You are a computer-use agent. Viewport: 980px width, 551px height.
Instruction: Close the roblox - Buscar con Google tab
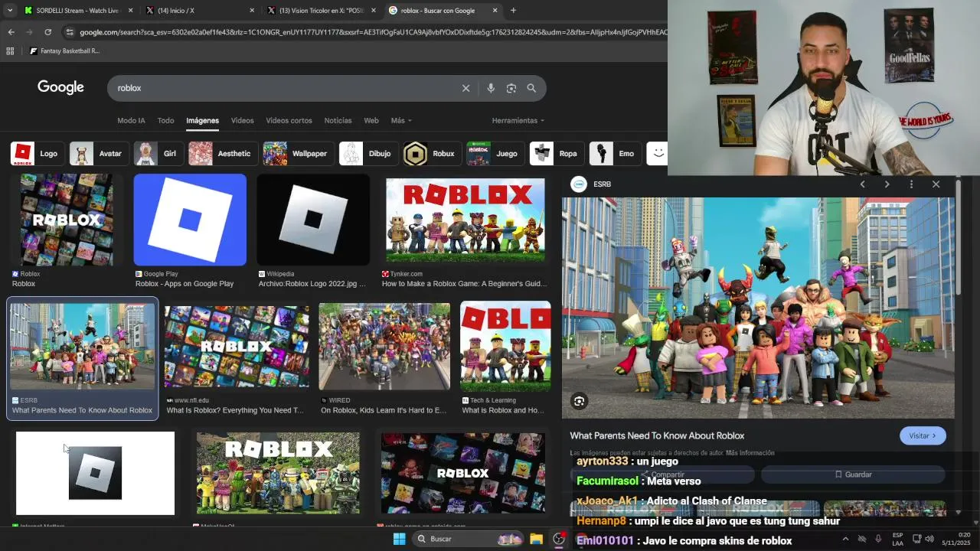click(x=495, y=11)
